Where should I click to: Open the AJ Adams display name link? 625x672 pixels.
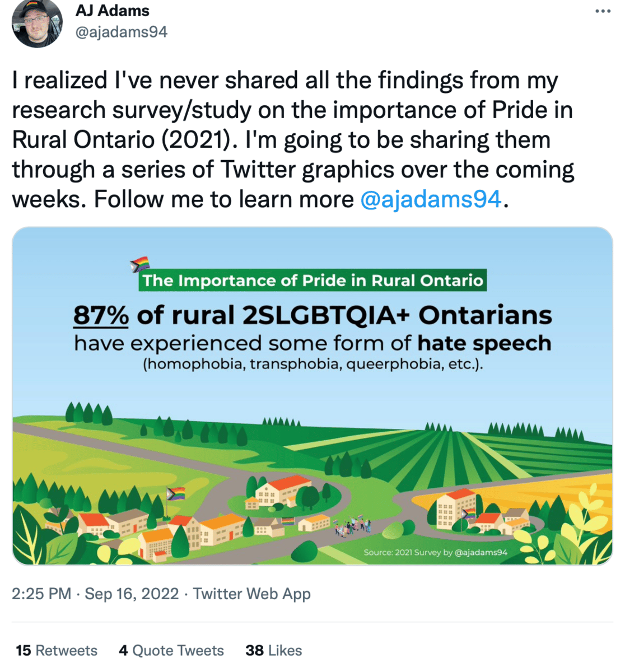[x=113, y=11]
